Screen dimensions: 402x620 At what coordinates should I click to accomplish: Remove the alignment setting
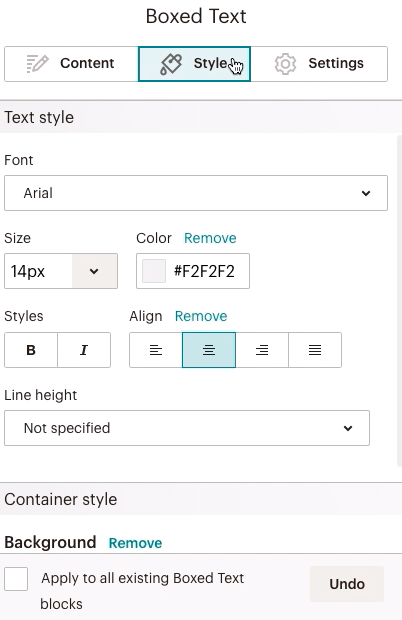coord(201,316)
